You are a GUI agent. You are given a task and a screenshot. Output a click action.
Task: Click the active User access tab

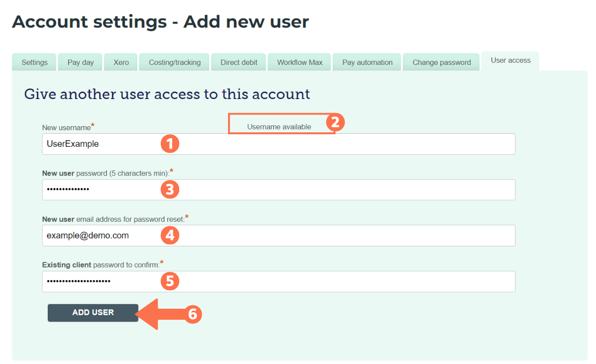pyautogui.click(x=510, y=60)
